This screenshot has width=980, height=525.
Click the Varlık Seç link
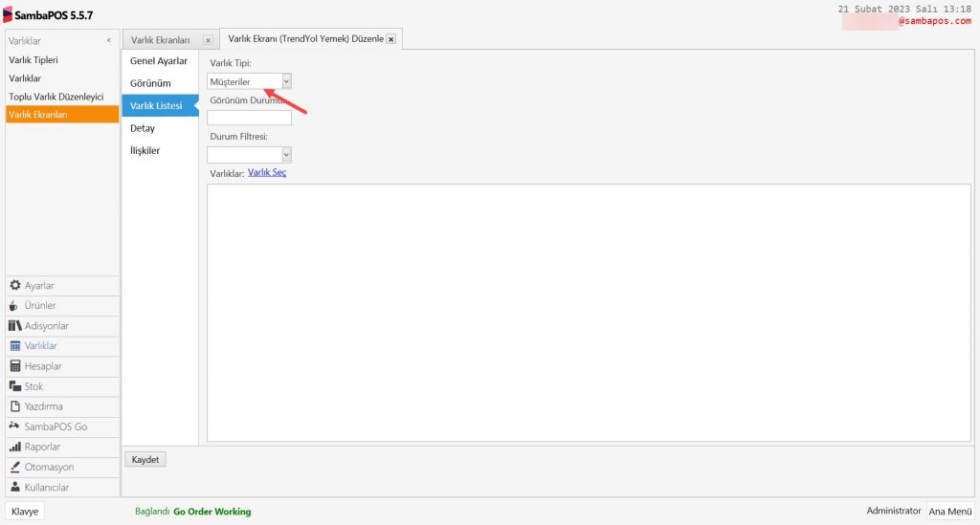click(267, 173)
